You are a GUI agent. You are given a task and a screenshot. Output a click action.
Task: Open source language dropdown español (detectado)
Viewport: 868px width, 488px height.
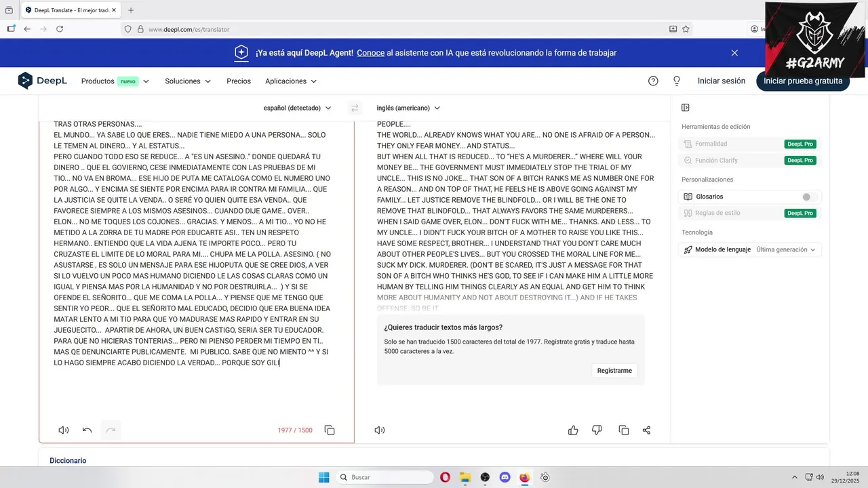(298, 108)
